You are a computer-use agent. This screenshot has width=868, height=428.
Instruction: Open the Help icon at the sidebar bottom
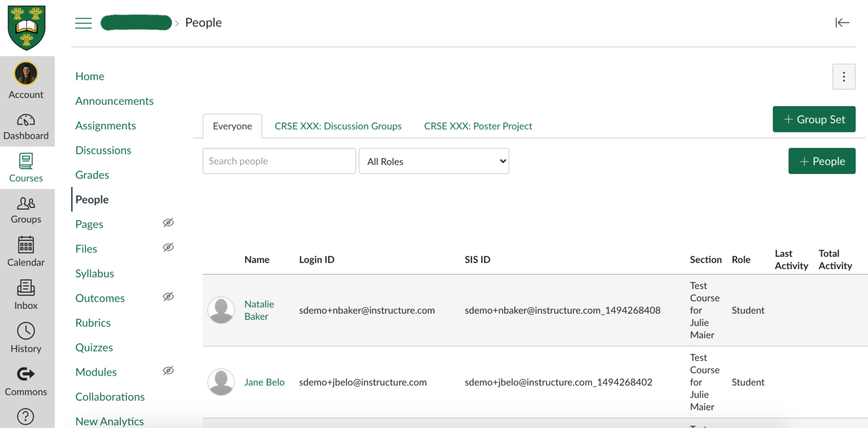tap(26, 417)
